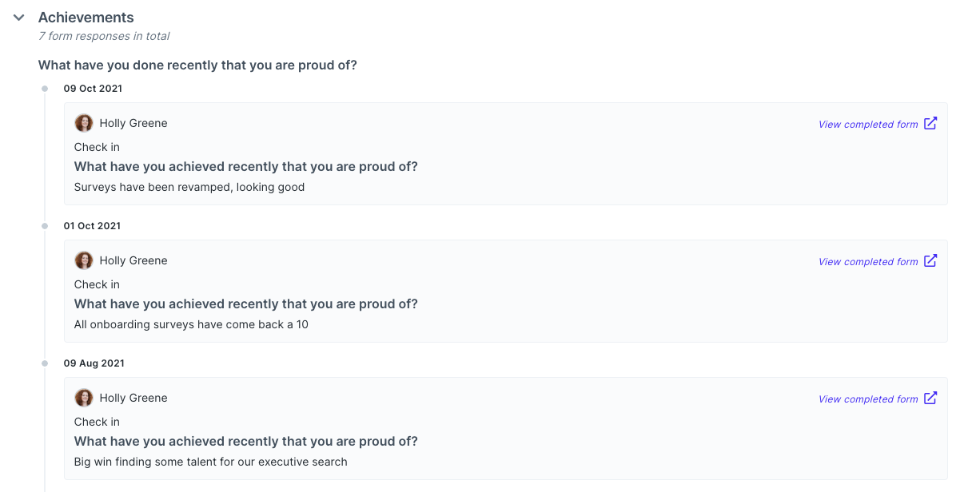Screen dimensions: 980x492
Task: Open external link icon for 01 Oct response
Action: tap(930, 260)
